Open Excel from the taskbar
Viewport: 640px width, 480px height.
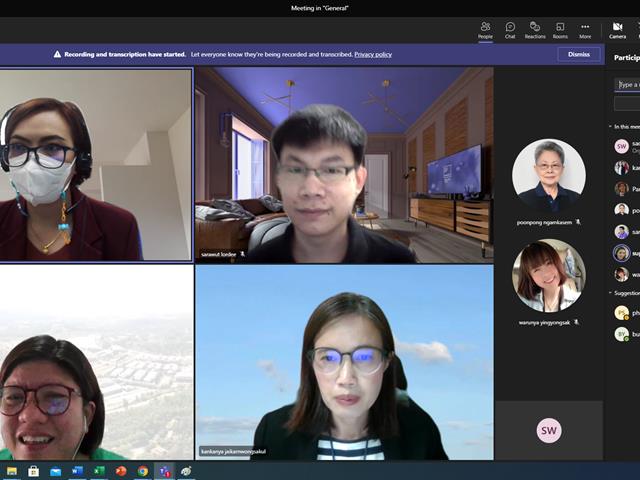pos(99,471)
